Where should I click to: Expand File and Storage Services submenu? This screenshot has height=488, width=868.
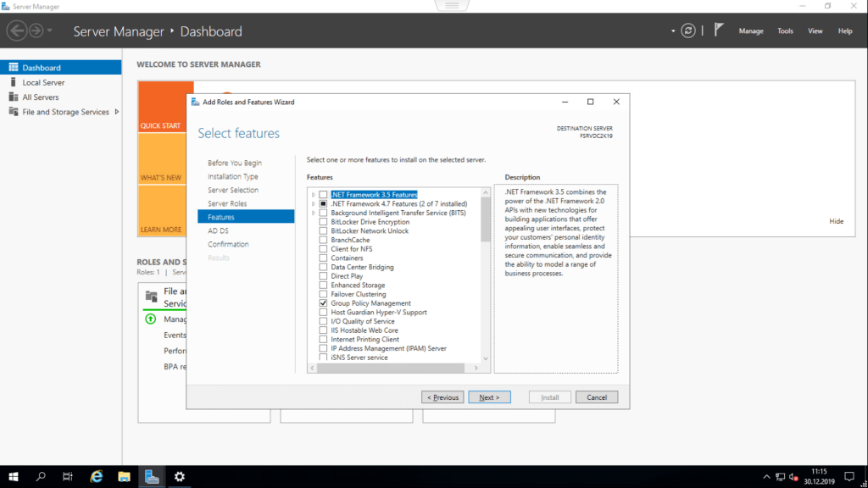coord(117,112)
